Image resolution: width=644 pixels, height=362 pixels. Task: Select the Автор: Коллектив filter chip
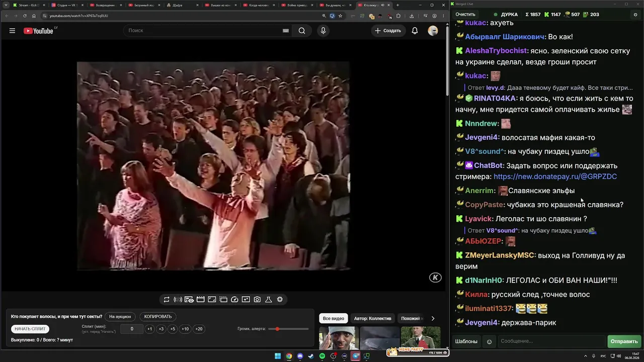coord(372,318)
